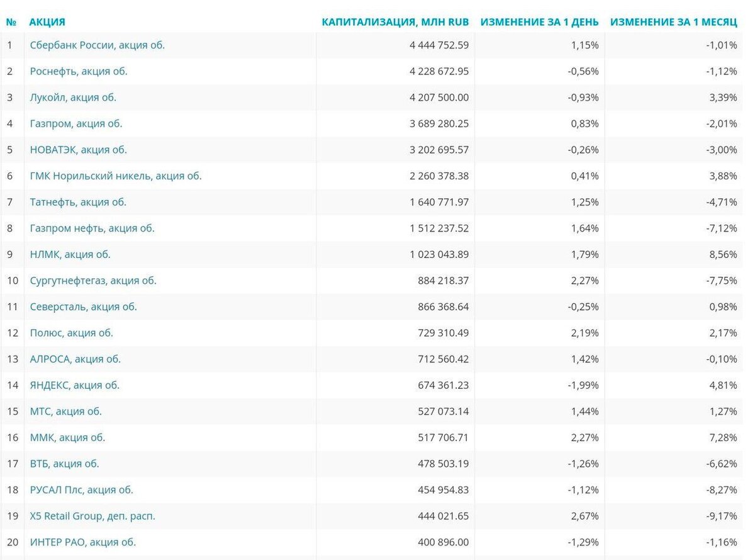Screen dimensions: 755x560
Task: Sort by Изменение за 1 месяц header
Action: [x=674, y=22]
